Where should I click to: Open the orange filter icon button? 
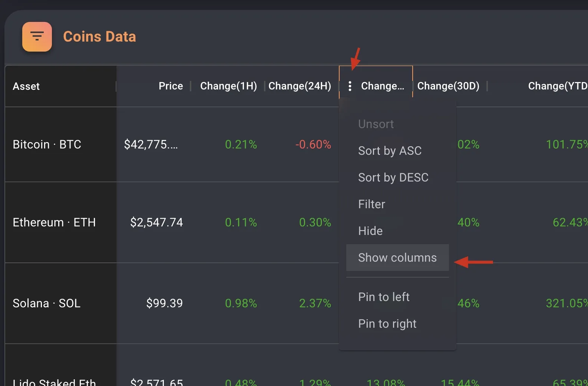pos(37,37)
